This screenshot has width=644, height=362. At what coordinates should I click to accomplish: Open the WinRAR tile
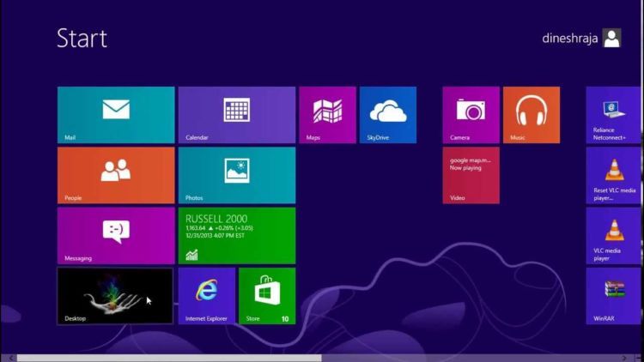613,296
